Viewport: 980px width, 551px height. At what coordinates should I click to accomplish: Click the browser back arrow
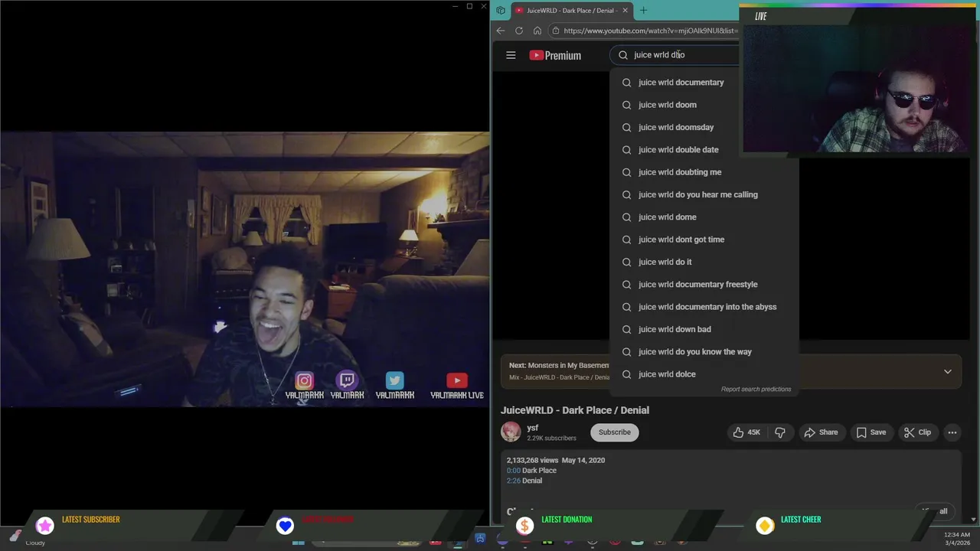pyautogui.click(x=501, y=31)
